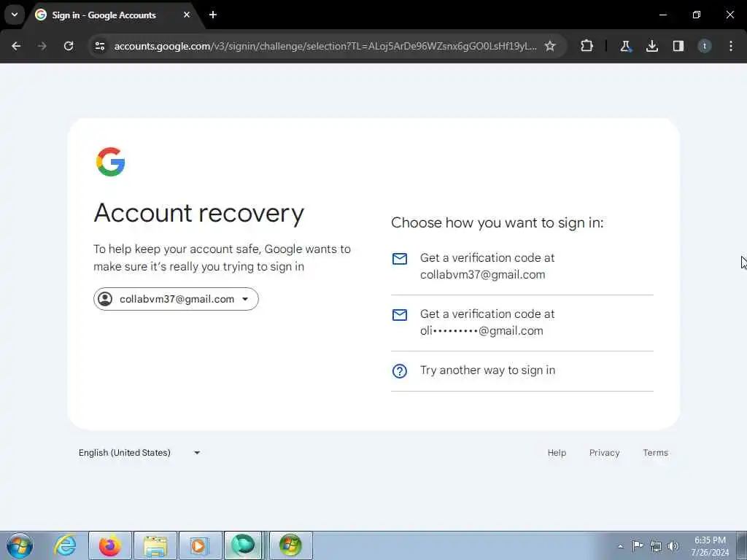This screenshot has width=747, height=560.
Task: Open Windows Media Player in taskbar
Action: (200, 545)
